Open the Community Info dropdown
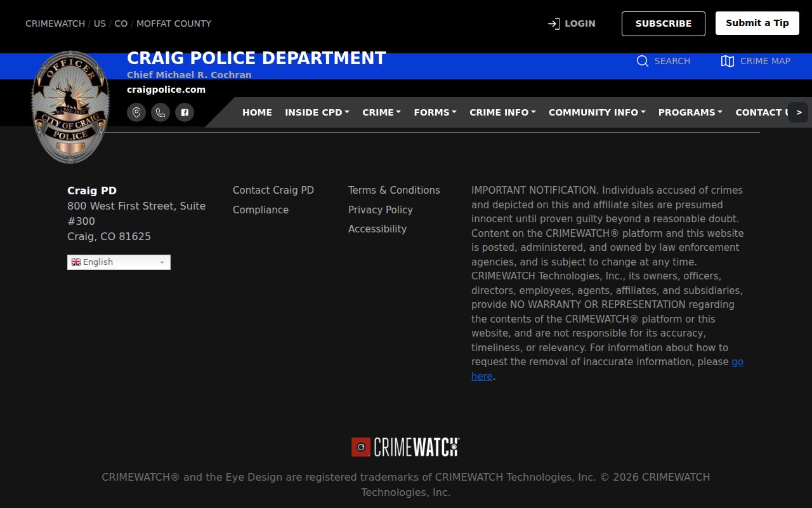 click(x=597, y=112)
